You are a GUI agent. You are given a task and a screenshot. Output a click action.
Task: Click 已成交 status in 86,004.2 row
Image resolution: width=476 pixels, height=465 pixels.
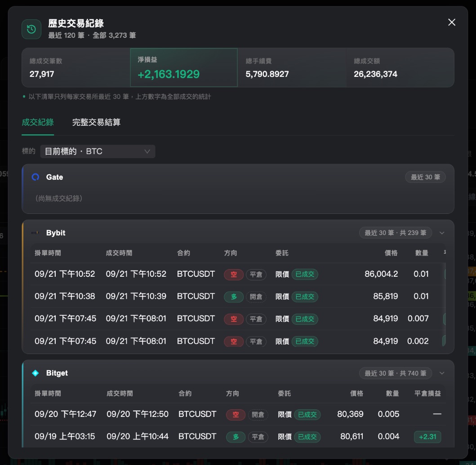click(x=305, y=275)
